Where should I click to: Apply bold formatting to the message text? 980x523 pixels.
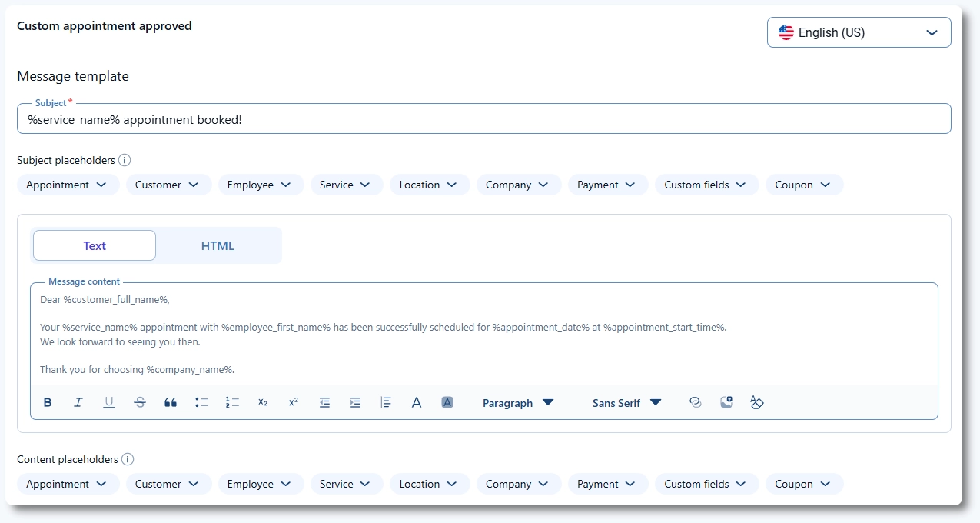48,402
